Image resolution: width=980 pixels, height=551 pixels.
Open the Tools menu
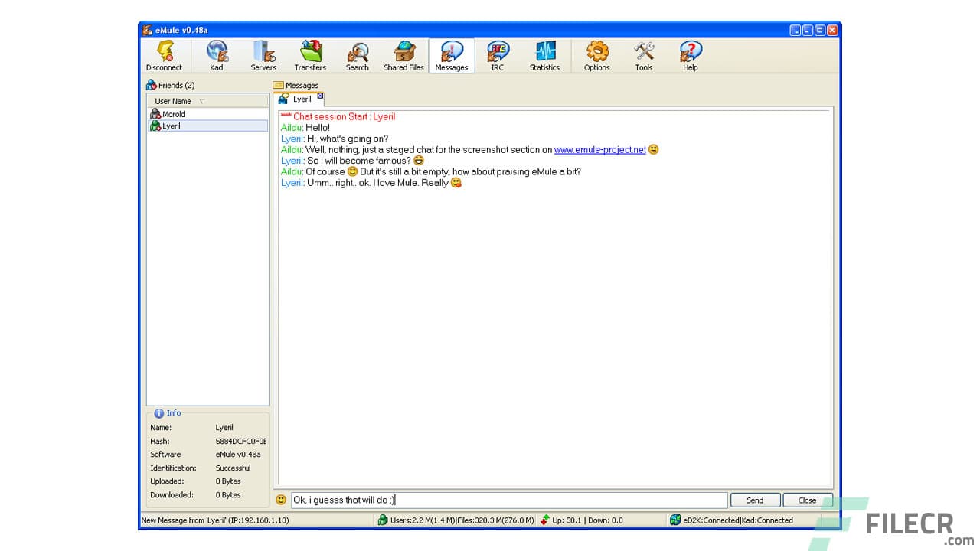643,54
